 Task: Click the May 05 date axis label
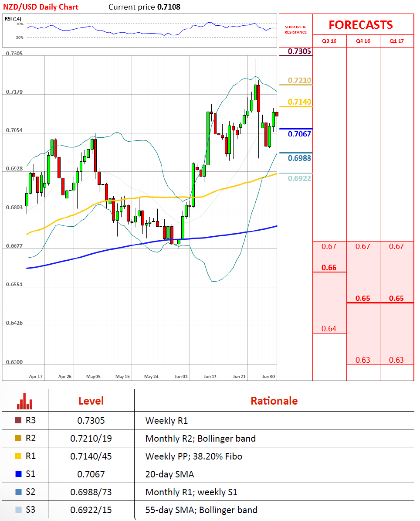pyautogui.click(x=93, y=376)
